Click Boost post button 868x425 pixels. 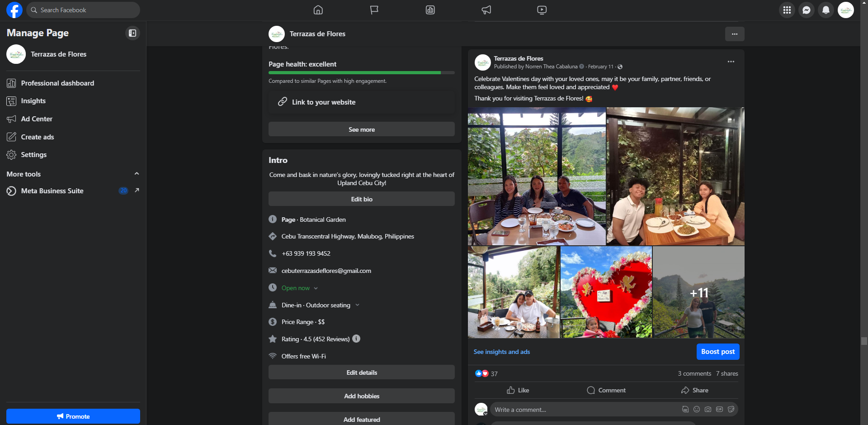(x=718, y=352)
